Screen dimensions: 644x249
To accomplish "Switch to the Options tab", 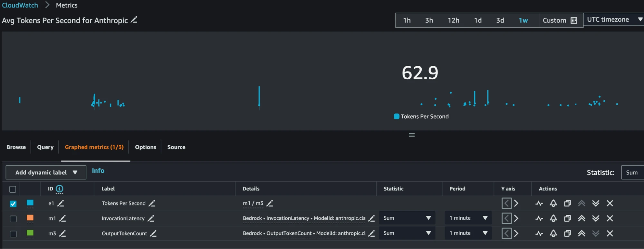I will pos(146,147).
